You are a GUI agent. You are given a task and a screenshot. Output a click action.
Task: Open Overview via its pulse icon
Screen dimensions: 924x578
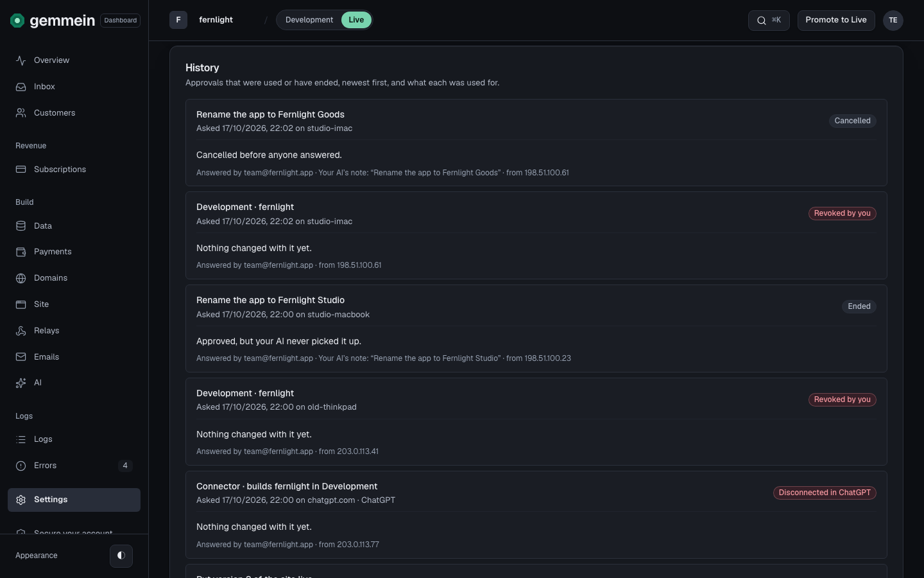(21, 60)
